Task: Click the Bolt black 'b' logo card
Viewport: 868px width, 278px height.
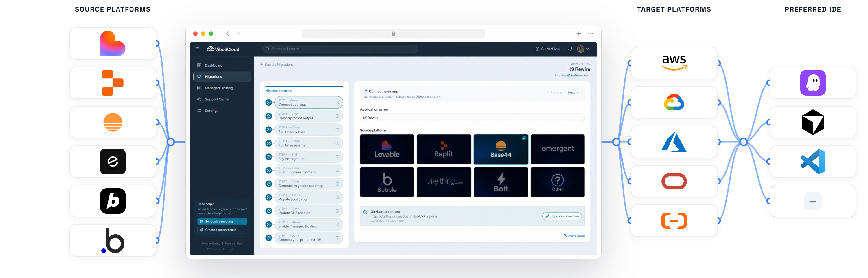Action: click(113, 201)
